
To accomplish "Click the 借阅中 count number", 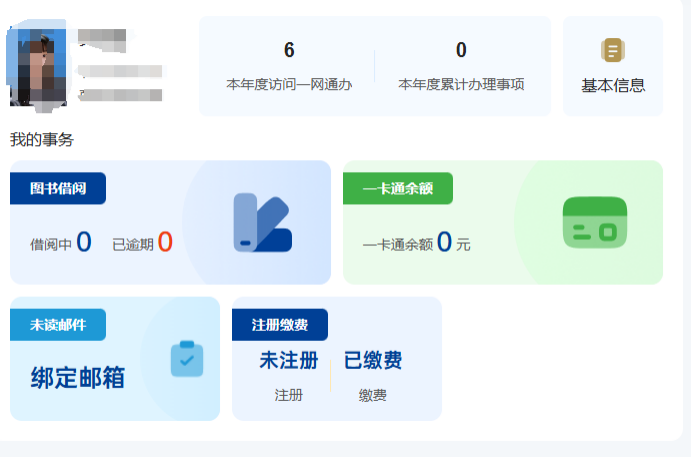I will (x=84, y=242).
